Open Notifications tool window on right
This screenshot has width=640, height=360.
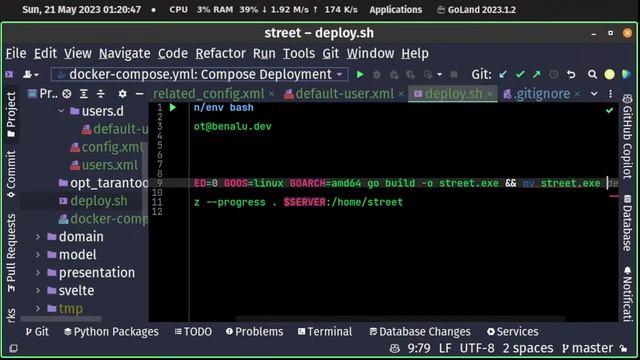coord(627,294)
